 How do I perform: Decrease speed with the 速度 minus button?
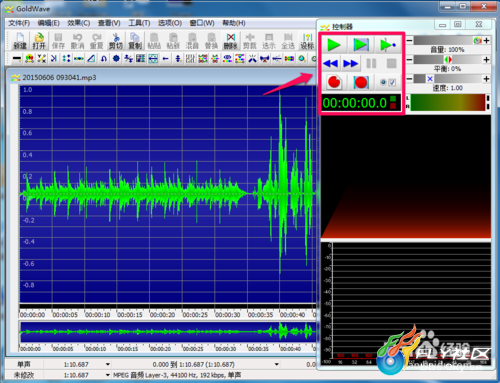[410, 79]
